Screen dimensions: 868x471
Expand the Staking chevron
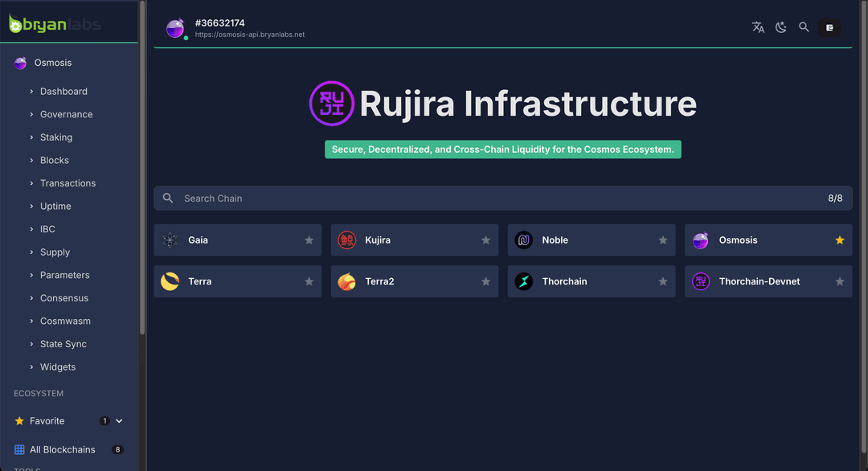pyautogui.click(x=31, y=137)
